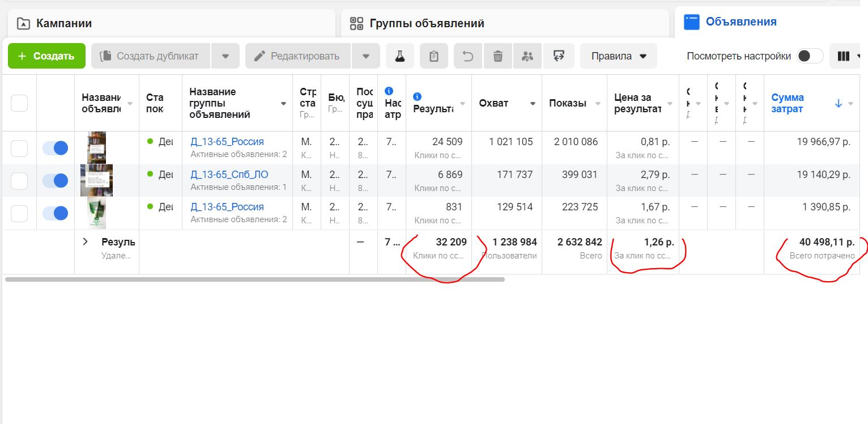Expand the Результаты summary row chevron

(x=86, y=241)
